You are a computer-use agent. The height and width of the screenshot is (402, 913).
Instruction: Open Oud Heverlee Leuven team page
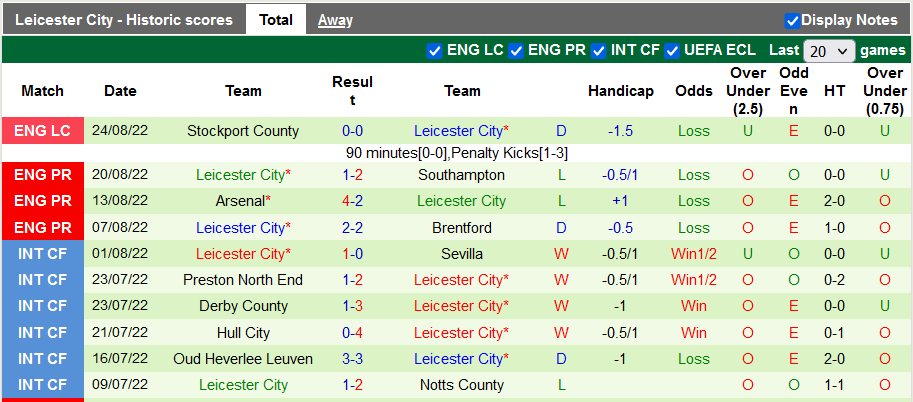[243, 358]
